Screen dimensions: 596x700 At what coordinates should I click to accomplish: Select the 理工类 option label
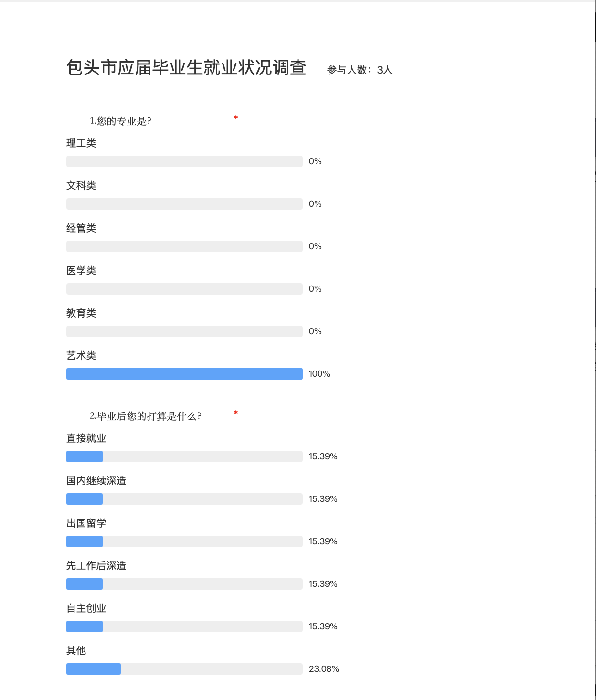81,143
